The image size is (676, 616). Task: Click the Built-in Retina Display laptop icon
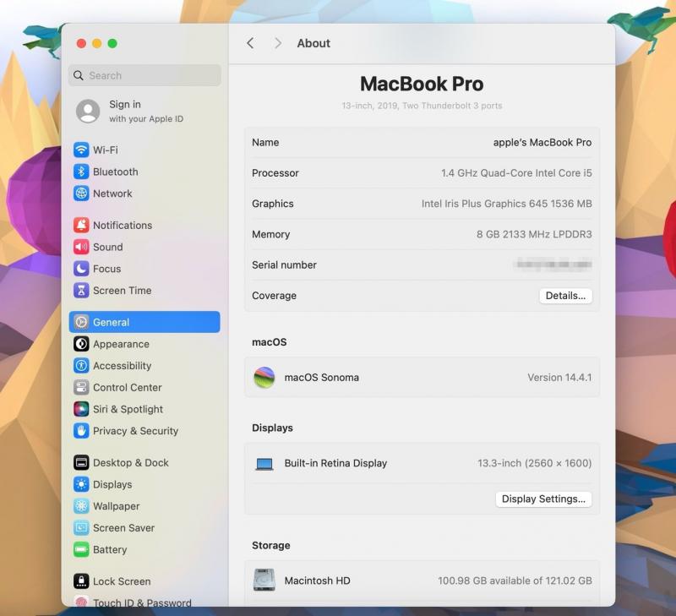point(264,464)
